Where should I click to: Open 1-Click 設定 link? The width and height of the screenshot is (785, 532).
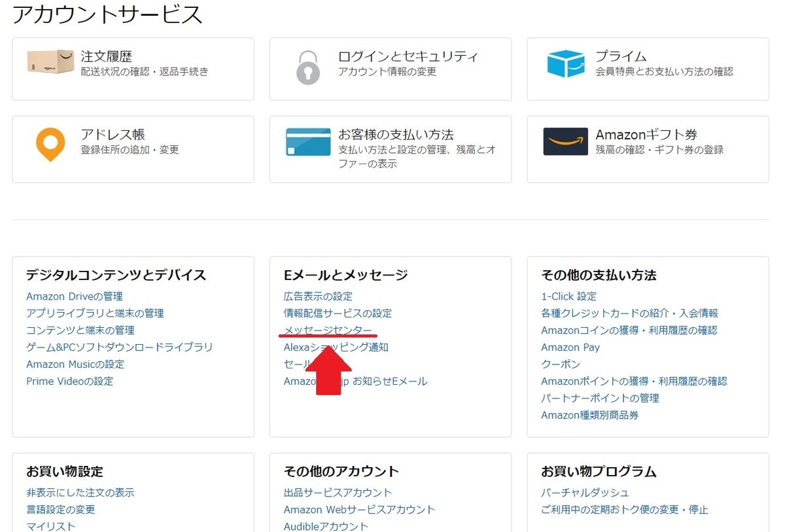click(x=569, y=296)
